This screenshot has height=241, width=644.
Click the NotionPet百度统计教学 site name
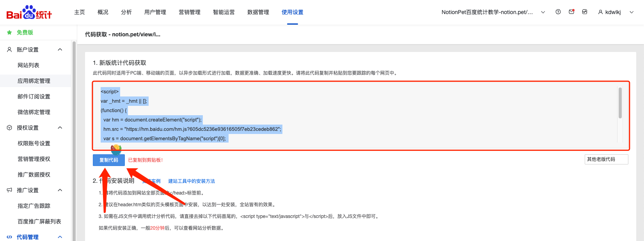click(x=487, y=12)
